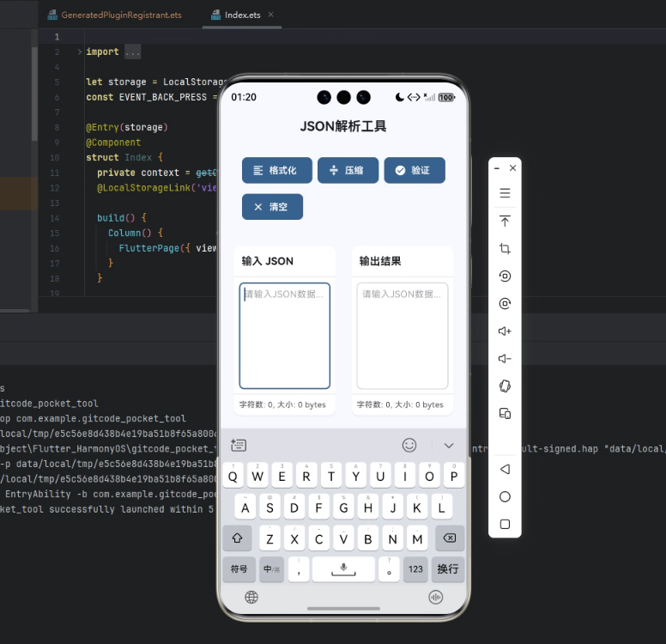Viewport: 666px width, 644px height.
Task: Tap the Q key
Action: [x=233, y=476]
